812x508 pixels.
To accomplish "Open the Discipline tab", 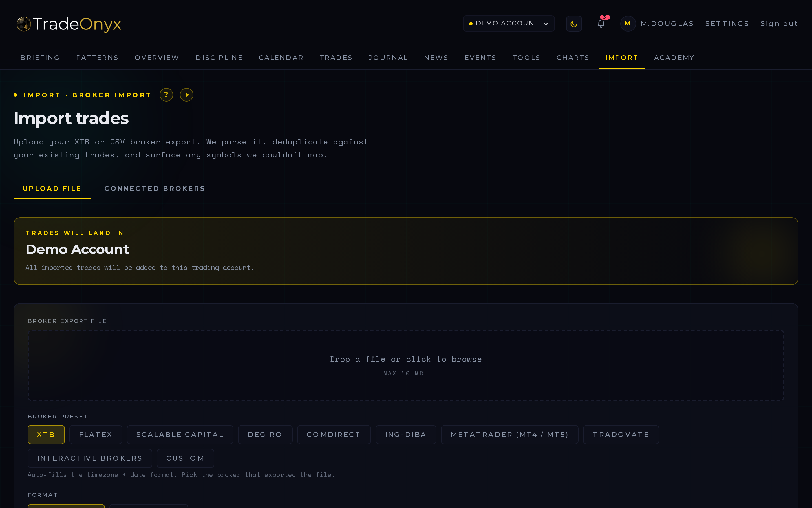I will (219, 58).
